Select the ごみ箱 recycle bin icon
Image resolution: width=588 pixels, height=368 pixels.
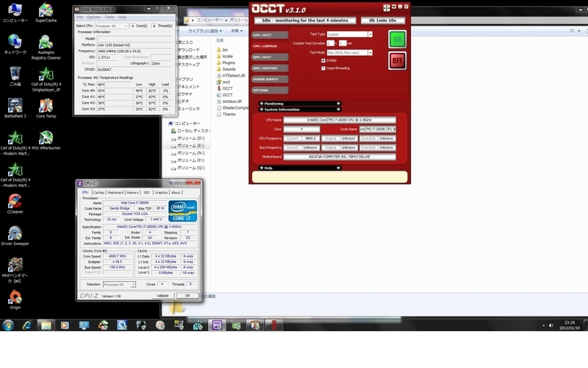point(15,77)
